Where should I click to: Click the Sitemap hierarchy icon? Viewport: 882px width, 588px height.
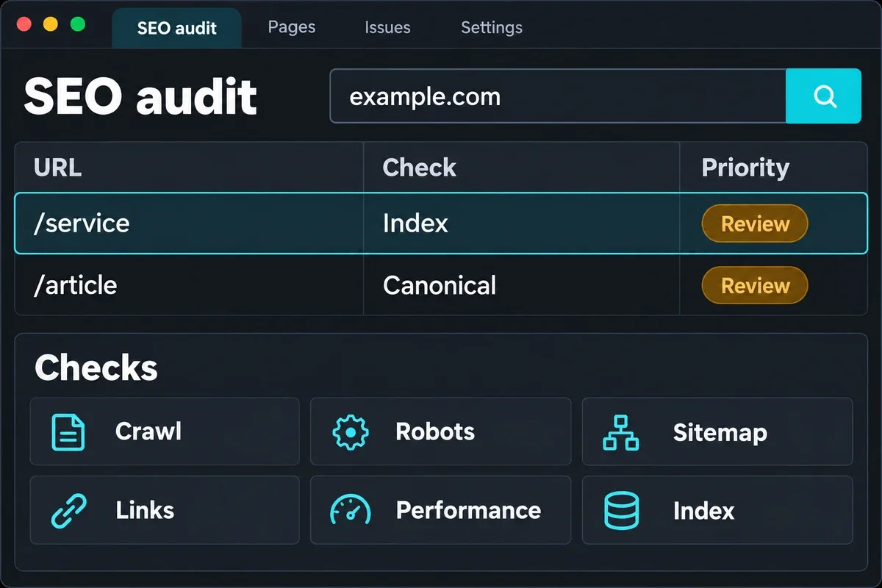[x=620, y=432]
